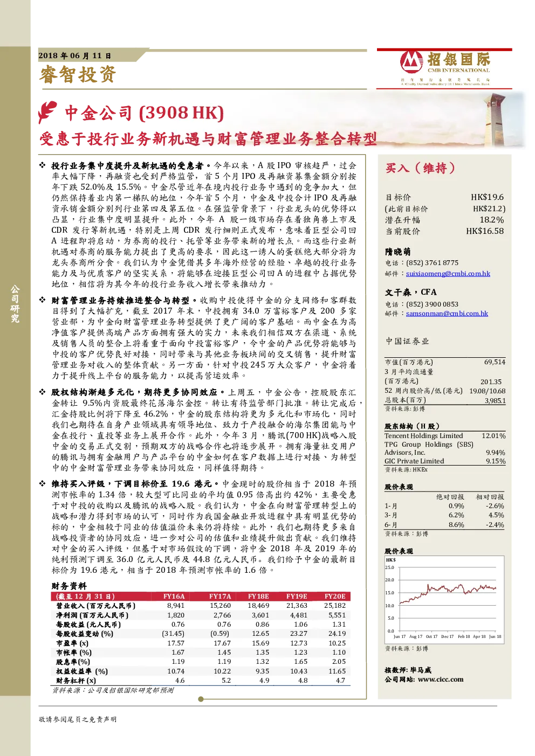The width and height of the screenshot is (535, 756).
Task: Click the FY18E P/E value 15.69
Action: 260,643
